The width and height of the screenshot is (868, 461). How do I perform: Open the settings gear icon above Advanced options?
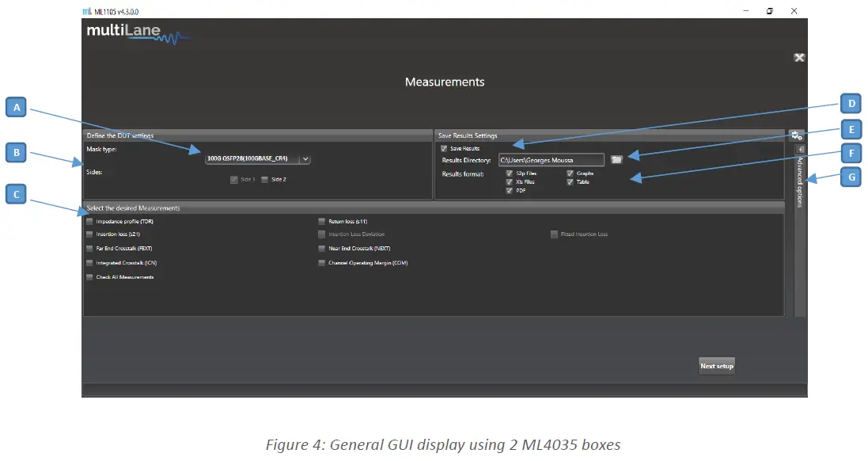pos(797,135)
